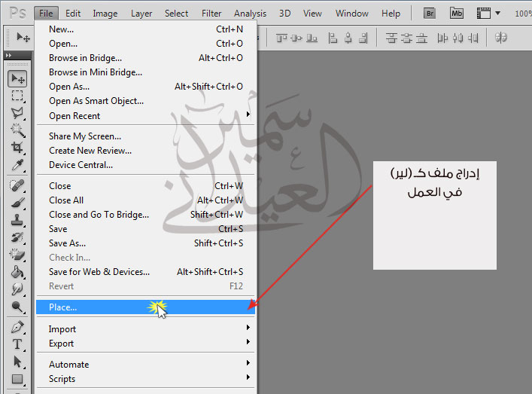Select the Eraser tool
This screenshot has width=532, height=394.
[x=17, y=255]
